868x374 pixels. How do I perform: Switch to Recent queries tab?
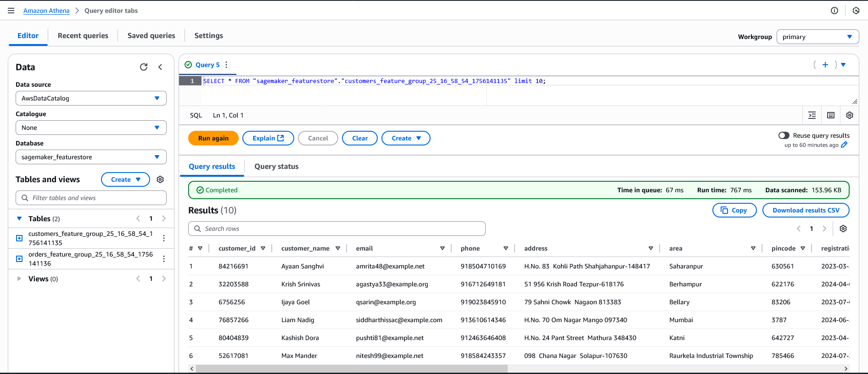(83, 35)
